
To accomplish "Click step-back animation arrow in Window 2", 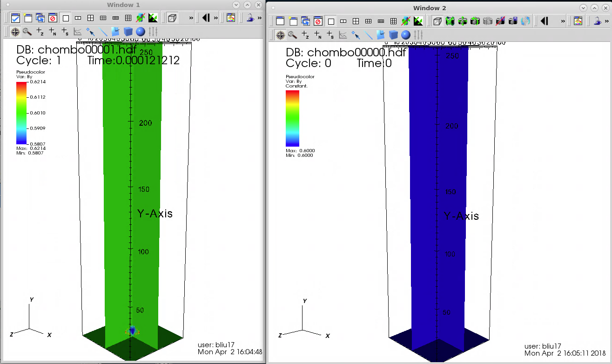I will click(x=545, y=21).
